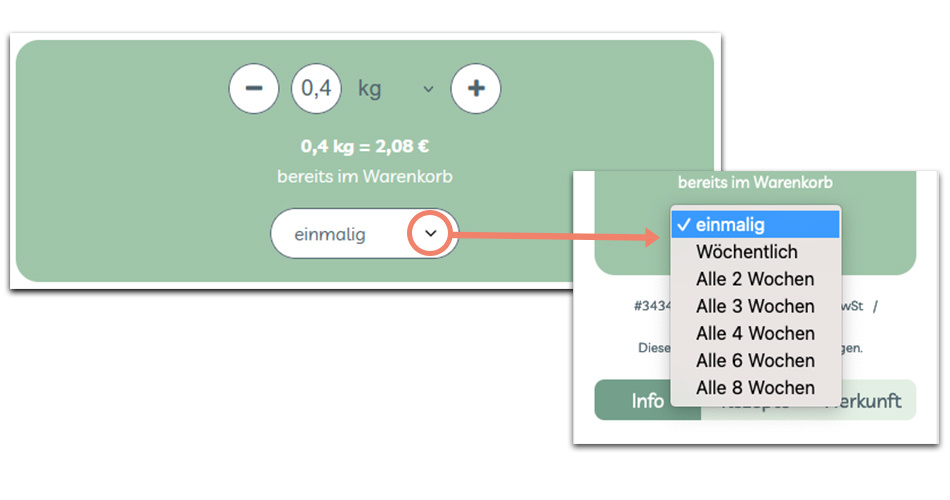Pick Alle 8 Wochen option
The height and width of the screenshot is (500, 950).
tap(755, 387)
